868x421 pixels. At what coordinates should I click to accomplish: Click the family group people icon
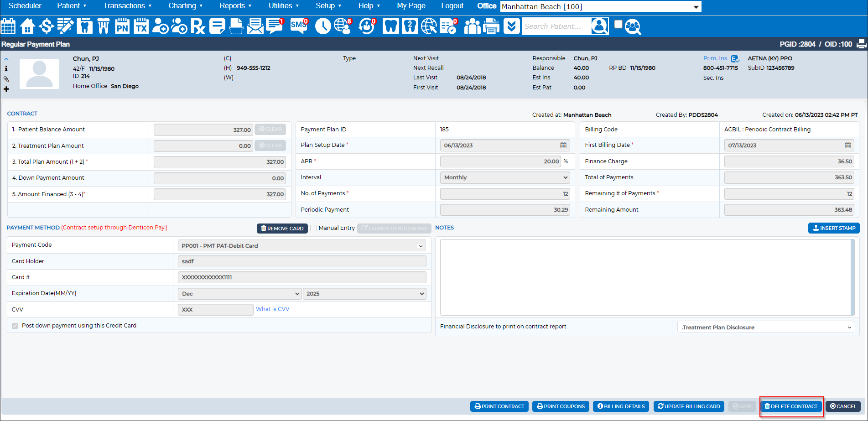tap(472, 26)
